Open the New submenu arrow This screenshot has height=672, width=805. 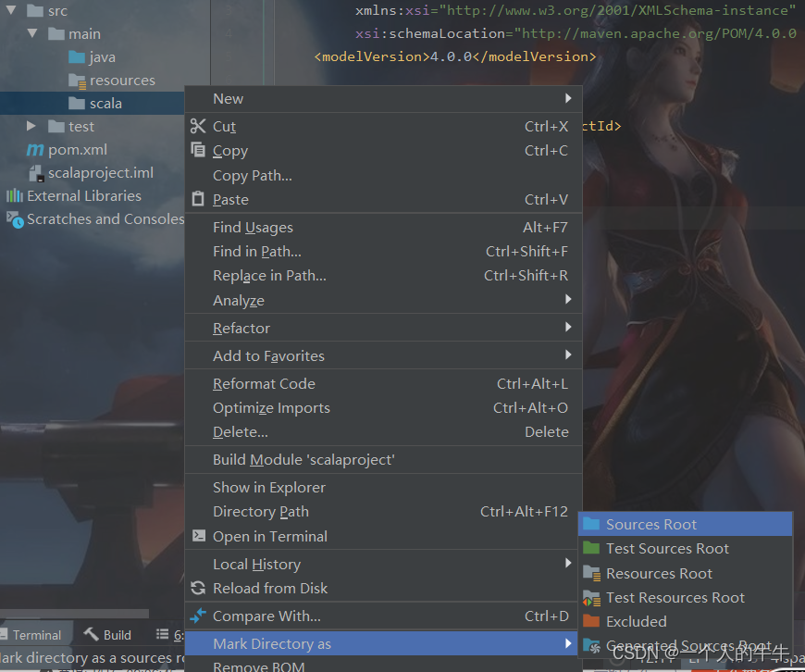568,98
